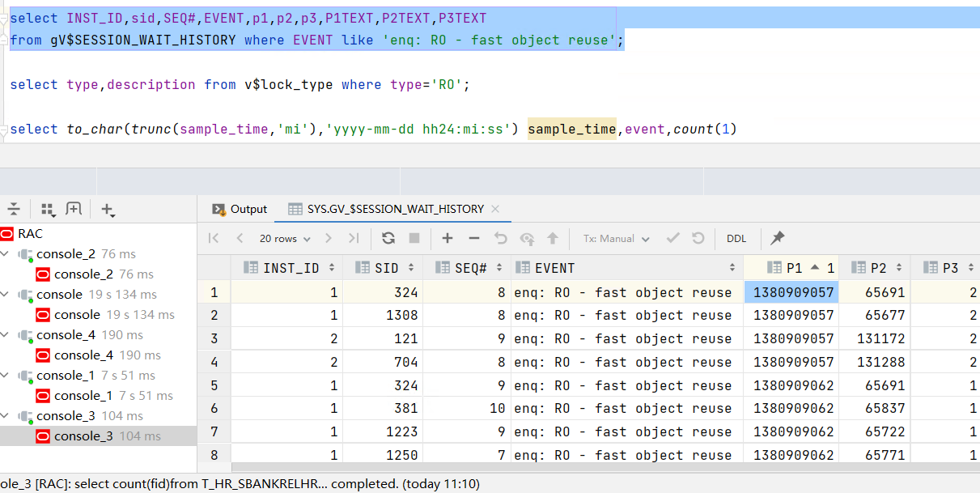The width and height of the screenshot is (980, 493).
Task: Close the SYS.GV_$SESSION_WAIT_HISTORY tab
Action: pos(496,209)
